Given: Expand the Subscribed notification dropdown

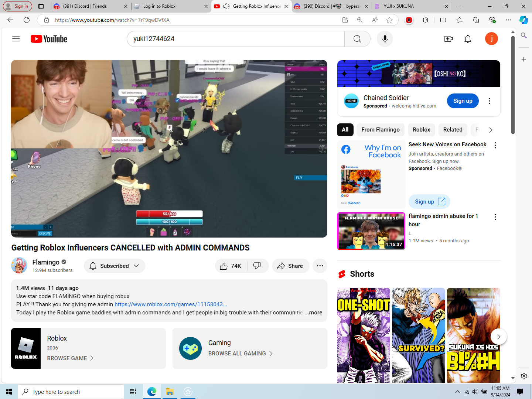Looking at the screenshot, I should click(x=115, y=266).
